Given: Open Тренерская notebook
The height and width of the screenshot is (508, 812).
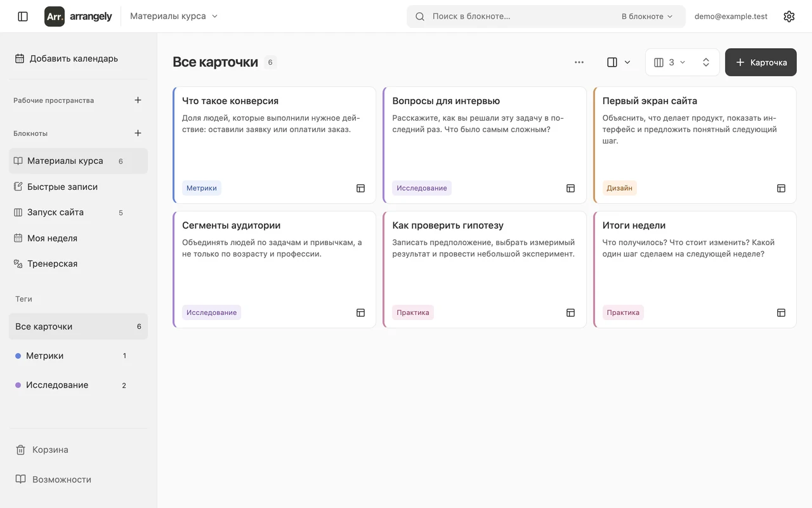Looking at the screenshot, I should 78,264.
